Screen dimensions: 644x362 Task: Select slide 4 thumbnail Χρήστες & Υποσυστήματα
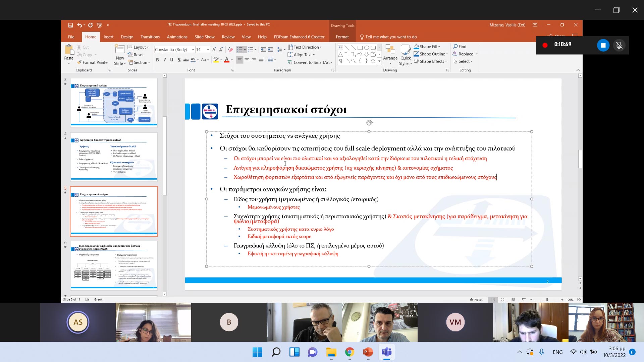114,157
